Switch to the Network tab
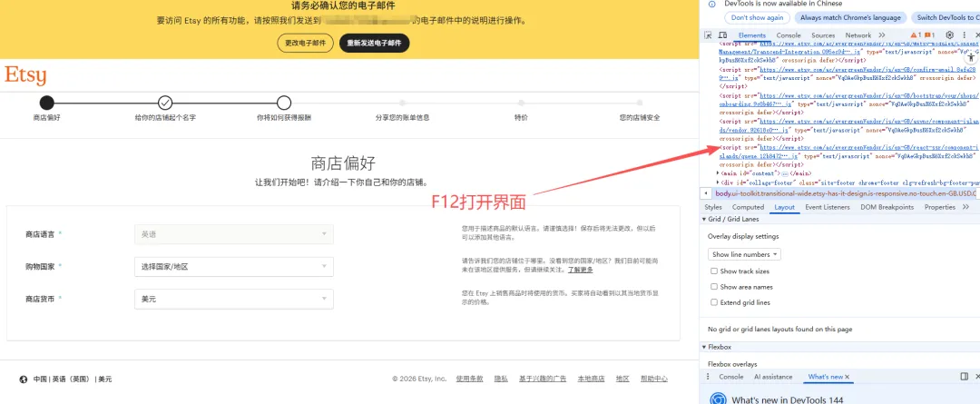The height and width of the screenshot is (404, 980). pyautogui.click(x=858, y=35)
